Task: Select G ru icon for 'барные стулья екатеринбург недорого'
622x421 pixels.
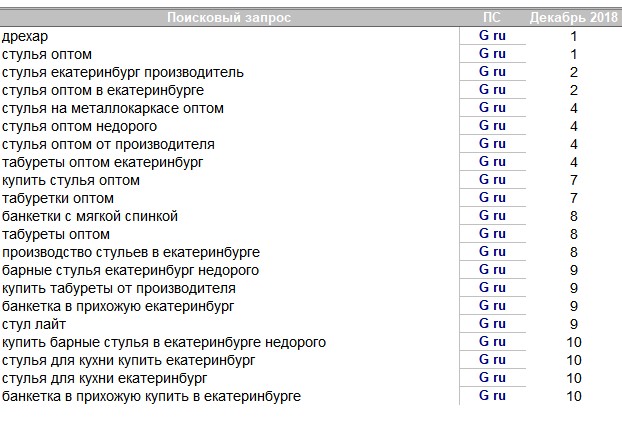Action: pos(492,270)
